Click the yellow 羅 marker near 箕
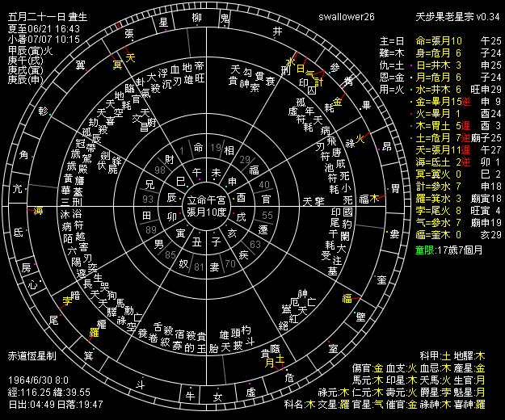This screenshot has height=420, width=505. [x=94, y=333]
